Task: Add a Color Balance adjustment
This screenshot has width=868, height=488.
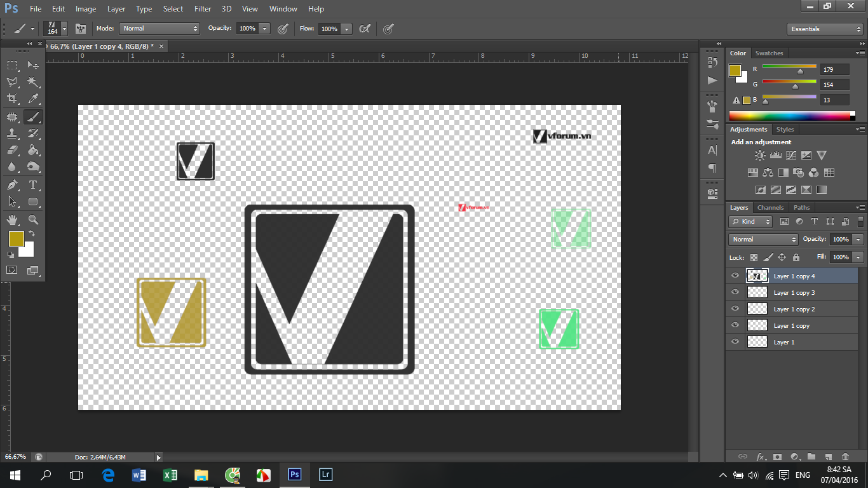Action: 768,172
